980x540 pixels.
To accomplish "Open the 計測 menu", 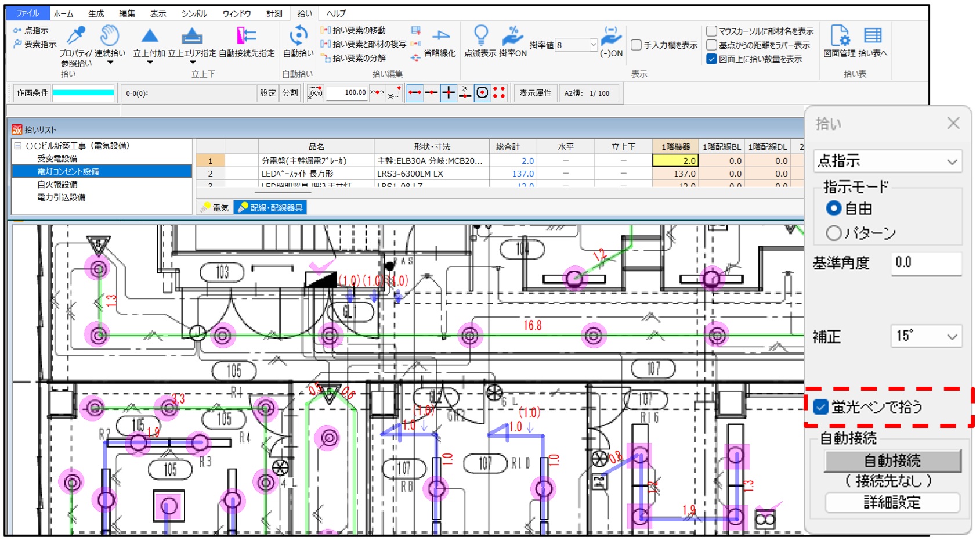I will (x=274, y=13).
